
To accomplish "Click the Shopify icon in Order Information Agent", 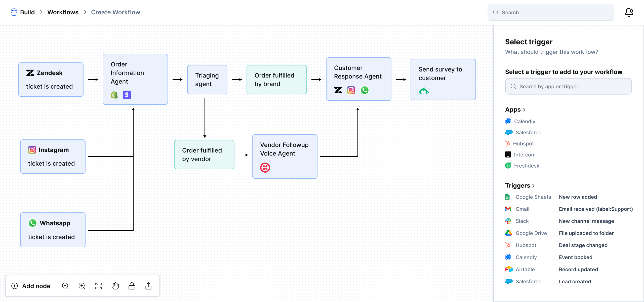I will [x=114, y=95].
